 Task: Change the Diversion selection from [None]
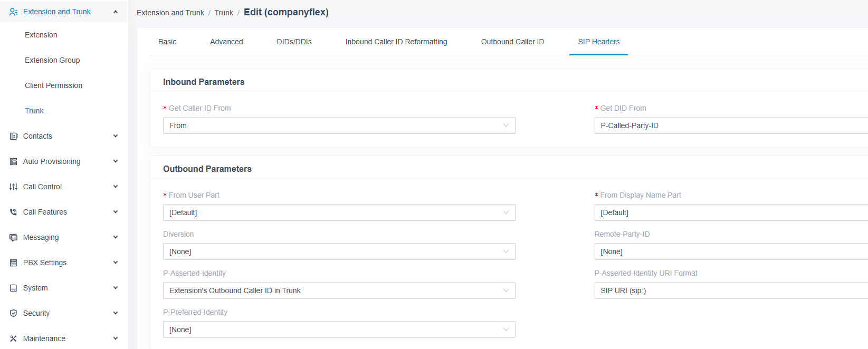[339, 251]
